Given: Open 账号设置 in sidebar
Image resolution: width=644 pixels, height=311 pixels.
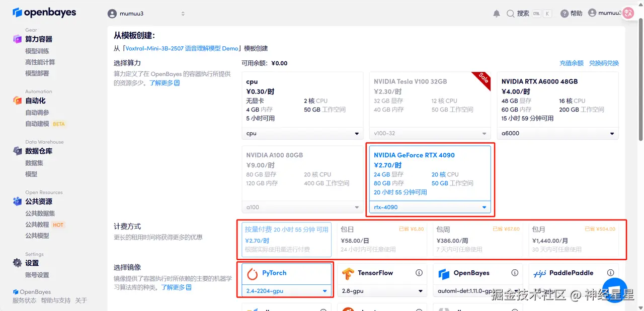Looking at the screenshot, I should [x=37, y=275].
